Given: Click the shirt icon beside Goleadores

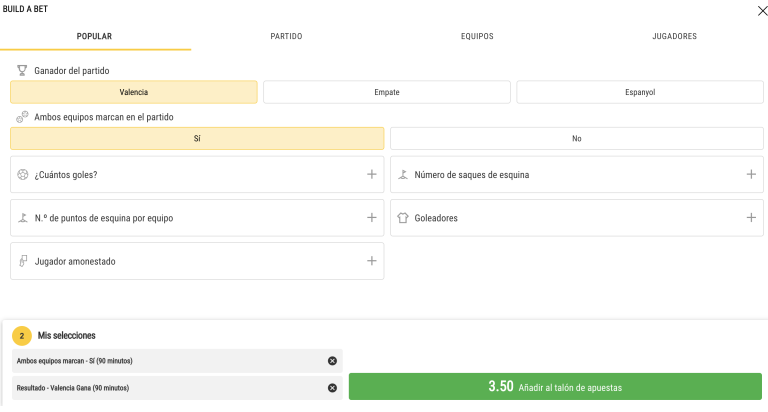Looking at the screenshot, I should coord(403,218).
